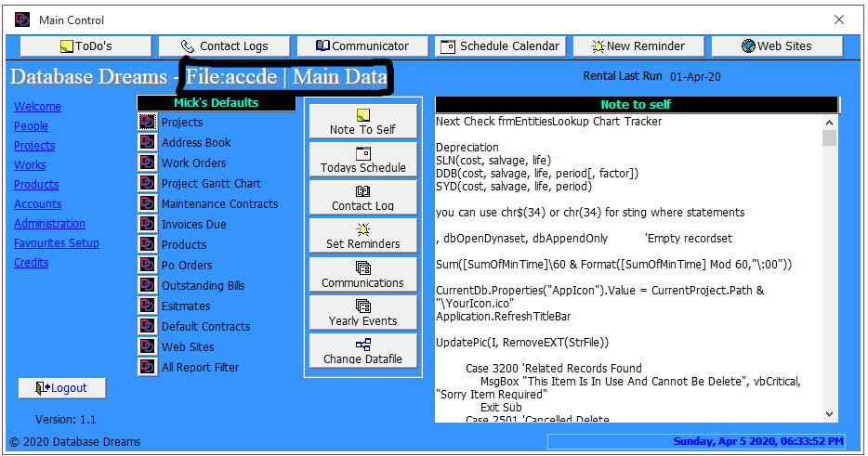Open the Administration link
Image resolution: width=868 pixels, height=456 pixels.
tap(50, 224)
